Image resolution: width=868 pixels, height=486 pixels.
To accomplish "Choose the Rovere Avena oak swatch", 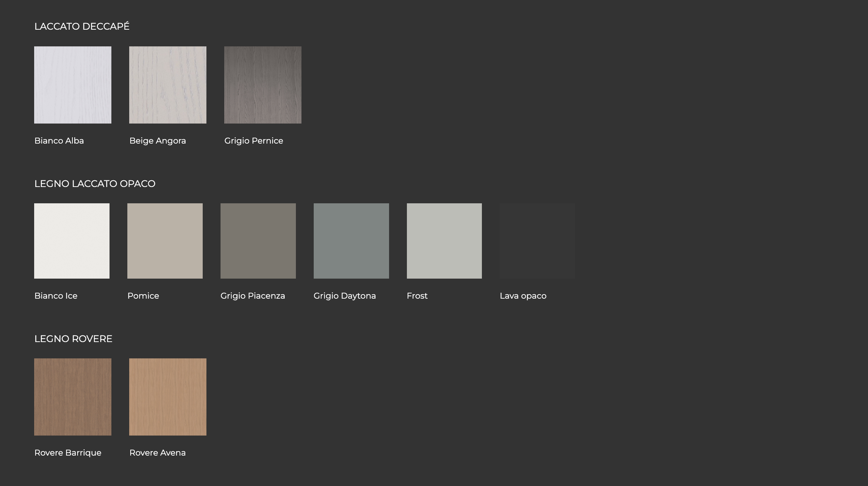I will point(168,397).
